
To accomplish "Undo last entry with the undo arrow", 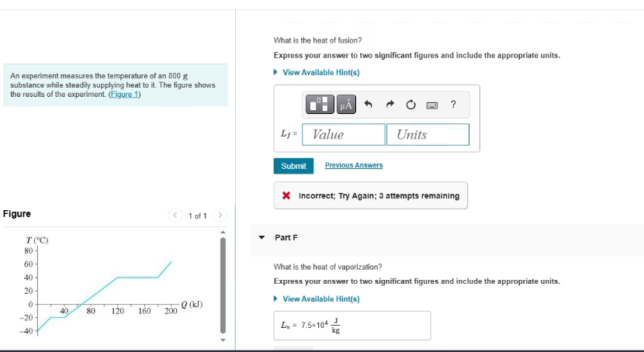I will (x=368, y=105).
